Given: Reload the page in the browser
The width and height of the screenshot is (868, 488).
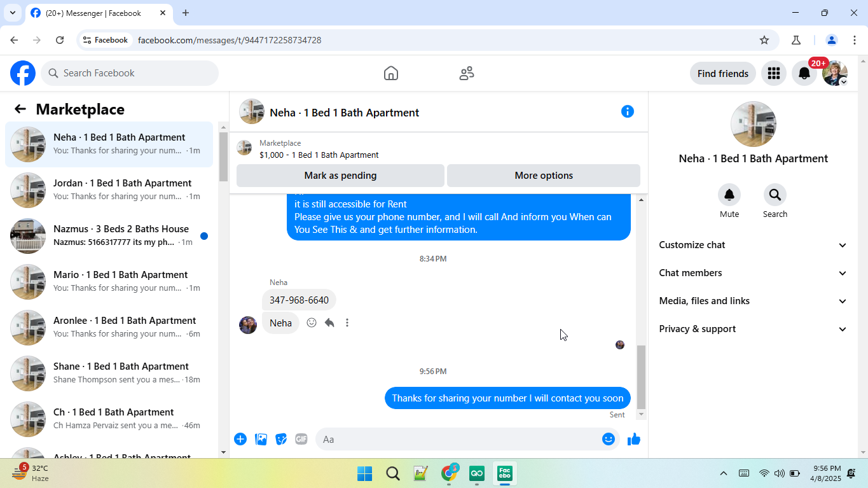Looking at the screenshot, I should point(60,40).
